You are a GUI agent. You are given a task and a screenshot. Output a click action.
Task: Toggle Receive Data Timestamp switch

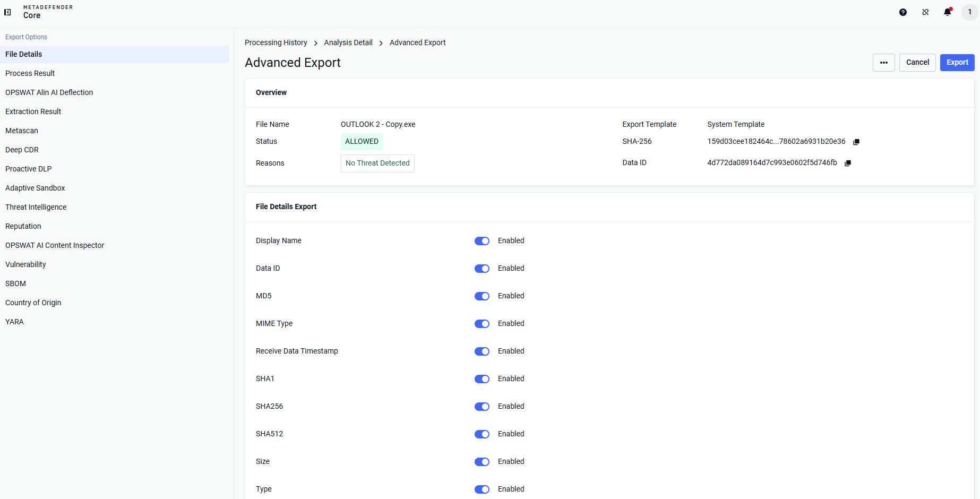click(482, 351)
